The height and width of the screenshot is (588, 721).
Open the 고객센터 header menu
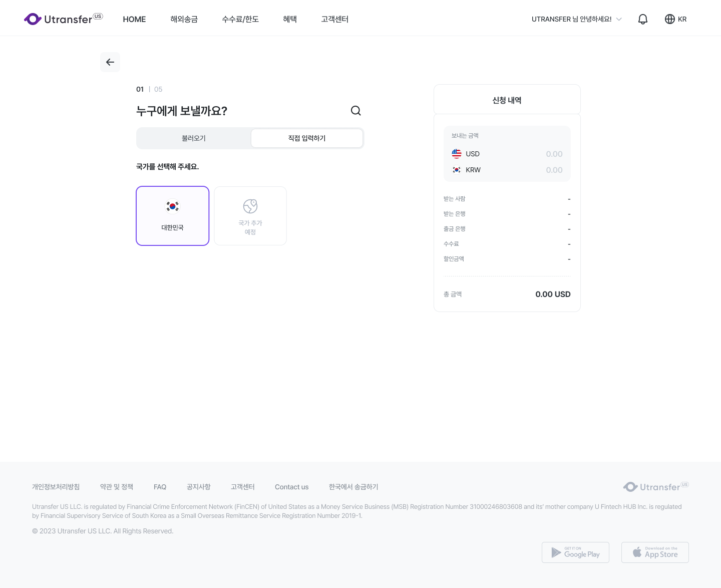[334, 19]
